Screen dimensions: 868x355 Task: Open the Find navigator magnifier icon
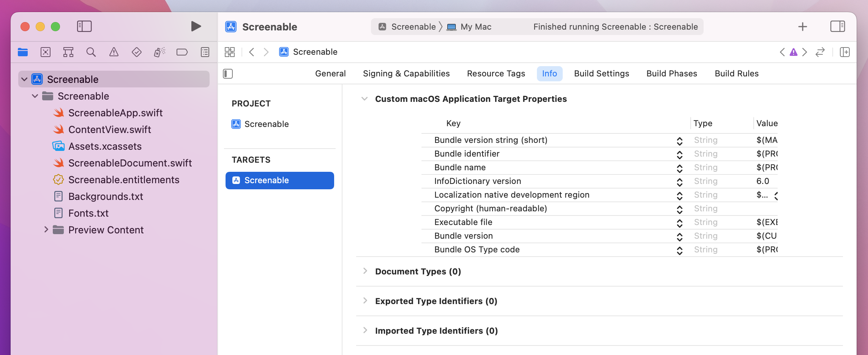(91, 52)
